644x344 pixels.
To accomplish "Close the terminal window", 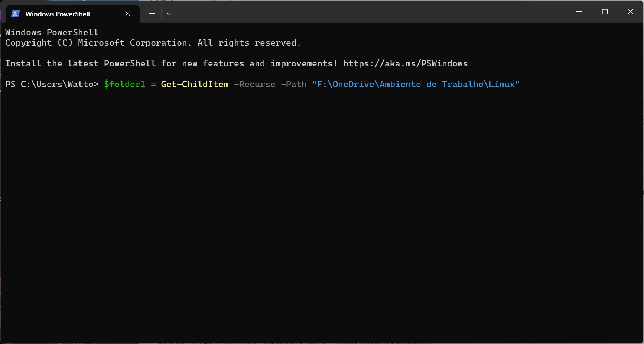I will [x=630, y=12].
